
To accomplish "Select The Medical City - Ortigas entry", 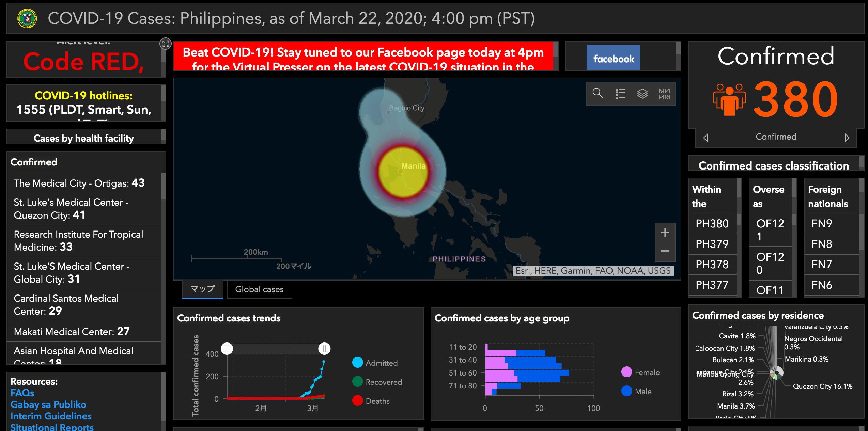I will pyautogui.click(x=79, y=183).
